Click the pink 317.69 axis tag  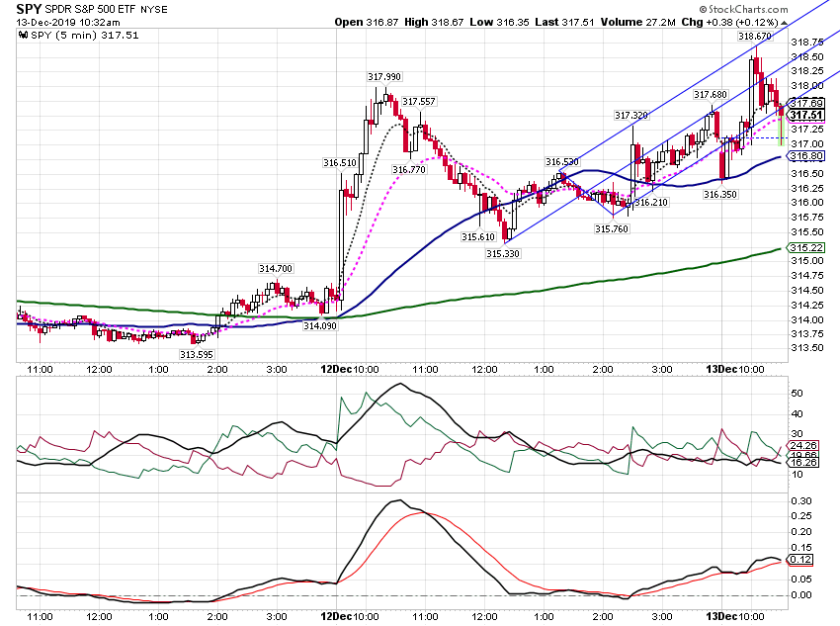(805, 104)
